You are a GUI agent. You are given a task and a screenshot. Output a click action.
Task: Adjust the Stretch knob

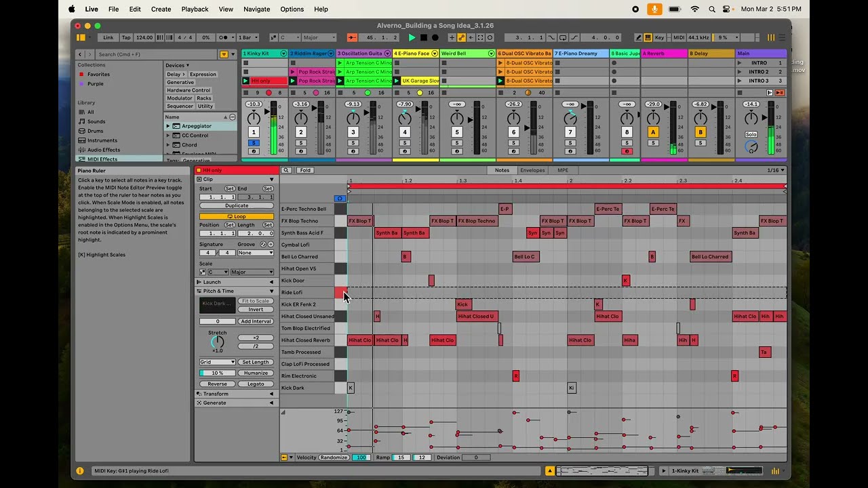click(x=217, y=342)
